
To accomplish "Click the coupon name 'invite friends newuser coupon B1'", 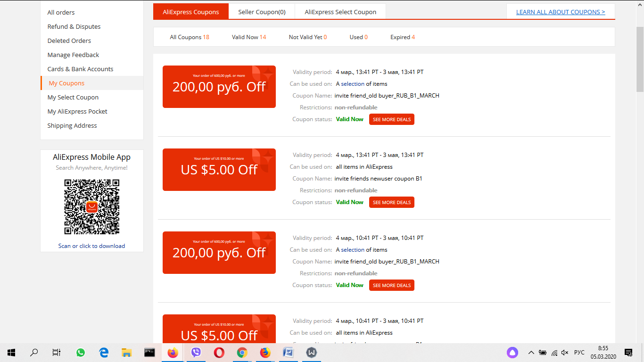I will [x=379, y=179].
